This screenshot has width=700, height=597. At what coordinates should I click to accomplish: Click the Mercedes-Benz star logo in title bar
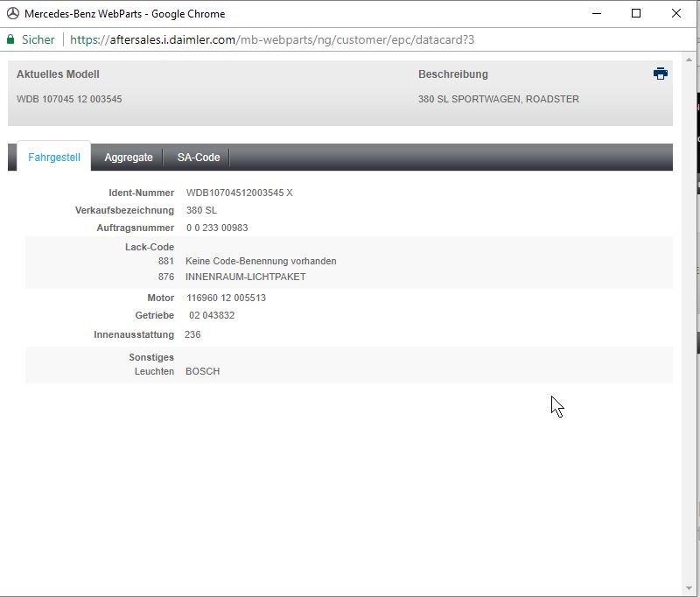[x=12, y=13]
